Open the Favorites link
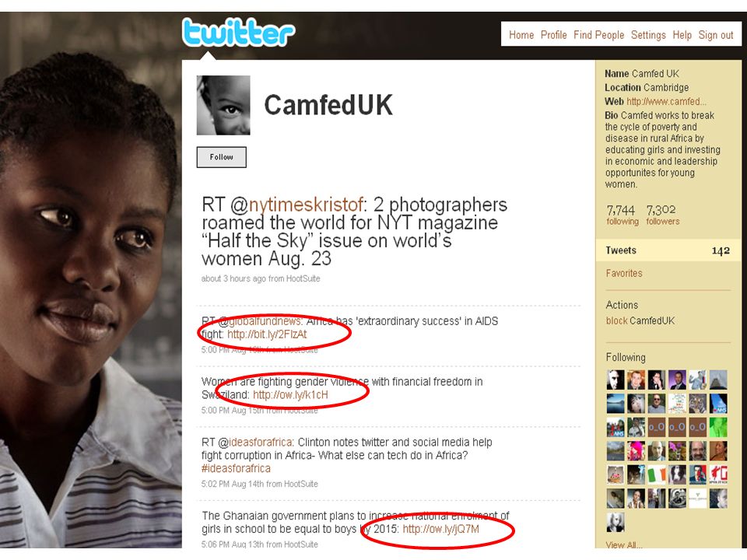747x560 pixels. pyautogui.click(x=624, y=273)
